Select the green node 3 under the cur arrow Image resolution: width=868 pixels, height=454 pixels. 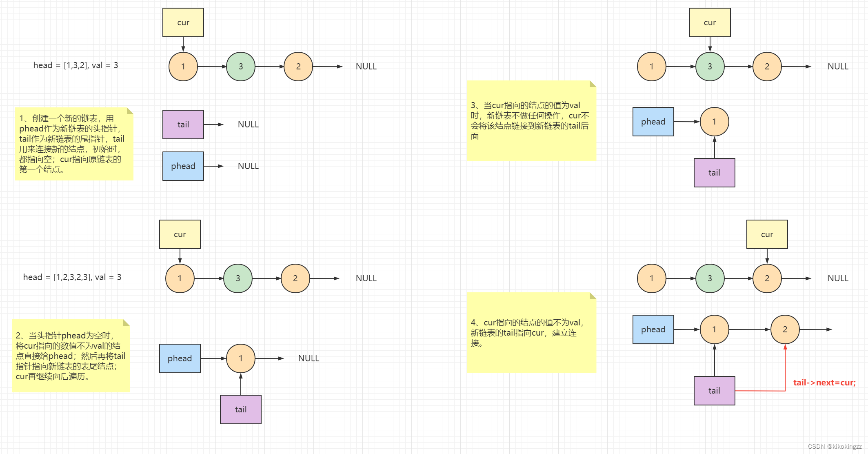point(710,67)
